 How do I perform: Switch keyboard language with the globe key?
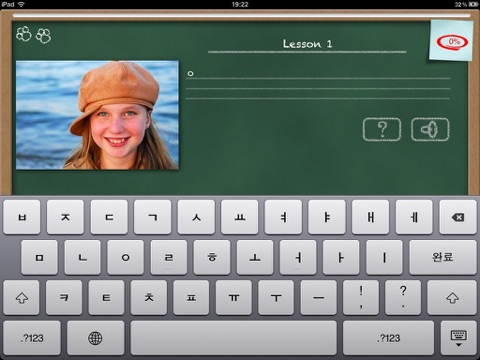coord(95,338)
